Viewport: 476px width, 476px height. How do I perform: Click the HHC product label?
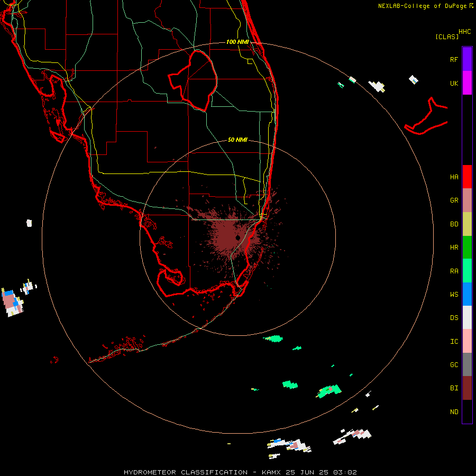click(464, 32)
